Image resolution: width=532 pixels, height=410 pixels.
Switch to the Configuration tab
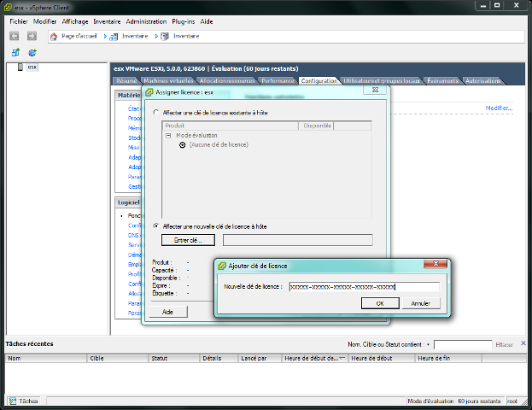(319, 81)
